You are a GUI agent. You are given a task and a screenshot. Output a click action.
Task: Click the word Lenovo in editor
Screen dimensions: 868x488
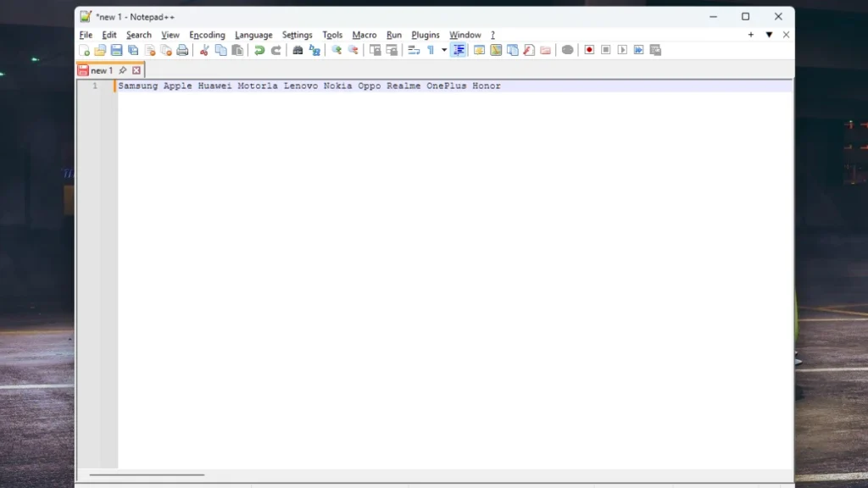301,86
